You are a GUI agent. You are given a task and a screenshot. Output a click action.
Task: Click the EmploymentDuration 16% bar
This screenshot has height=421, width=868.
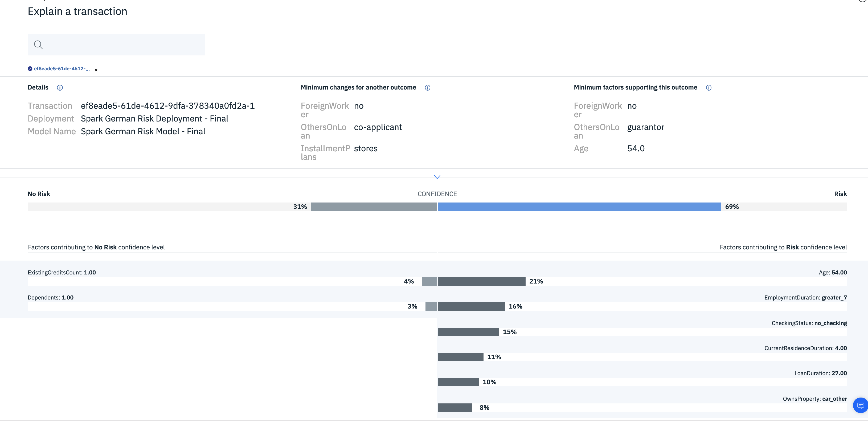471,306
